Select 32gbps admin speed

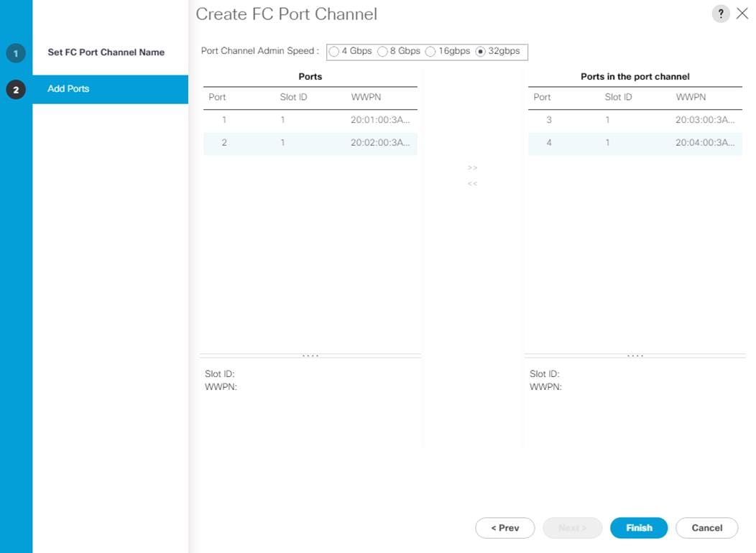[480, 52]
